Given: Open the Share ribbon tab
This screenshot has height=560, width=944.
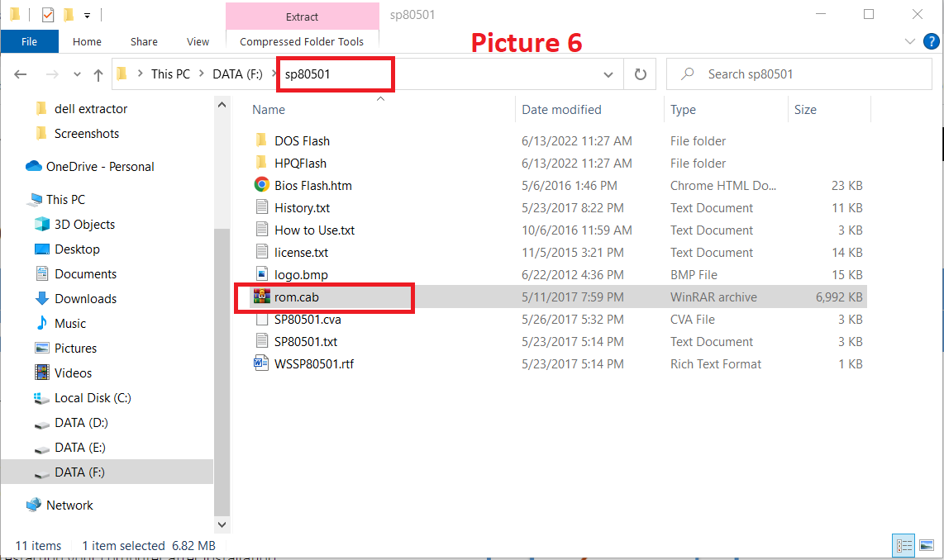Looking at the screenshot, I should point(144,41).
